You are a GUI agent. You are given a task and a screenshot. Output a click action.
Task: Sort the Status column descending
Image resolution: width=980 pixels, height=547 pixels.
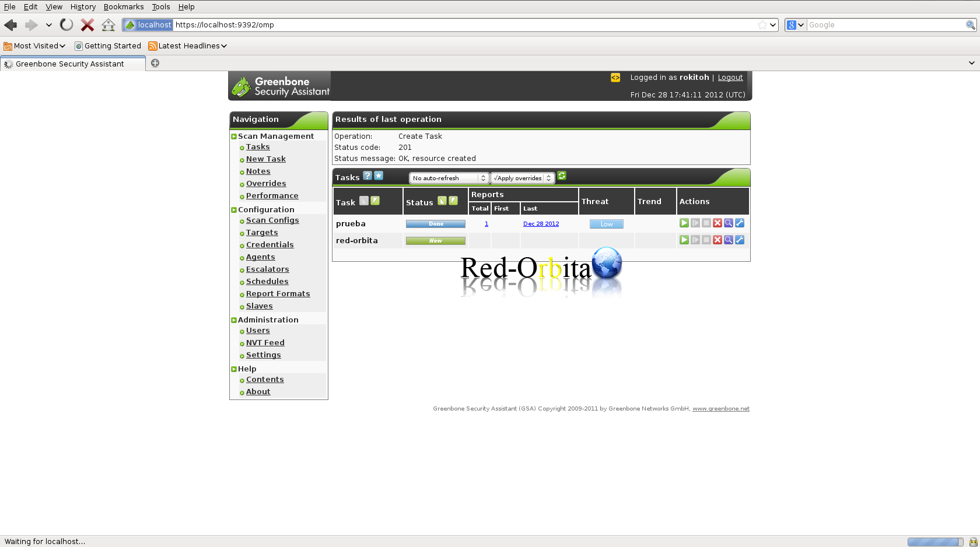point(453,201)
